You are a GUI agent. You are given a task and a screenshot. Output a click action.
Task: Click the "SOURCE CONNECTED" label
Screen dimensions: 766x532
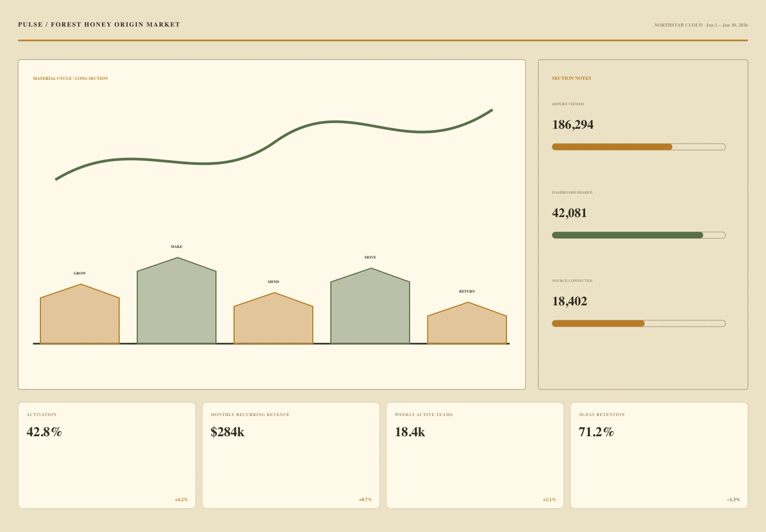pyautogui.click(x=572, y=281)
